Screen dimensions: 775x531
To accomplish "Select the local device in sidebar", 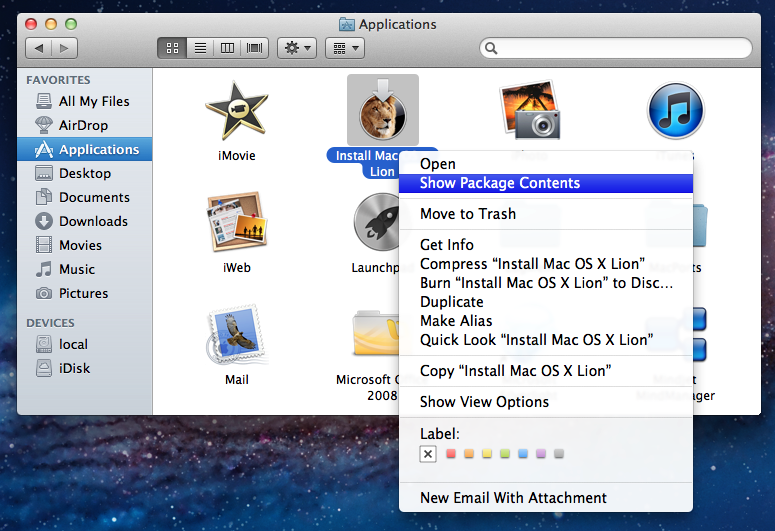I will (85, 344).
